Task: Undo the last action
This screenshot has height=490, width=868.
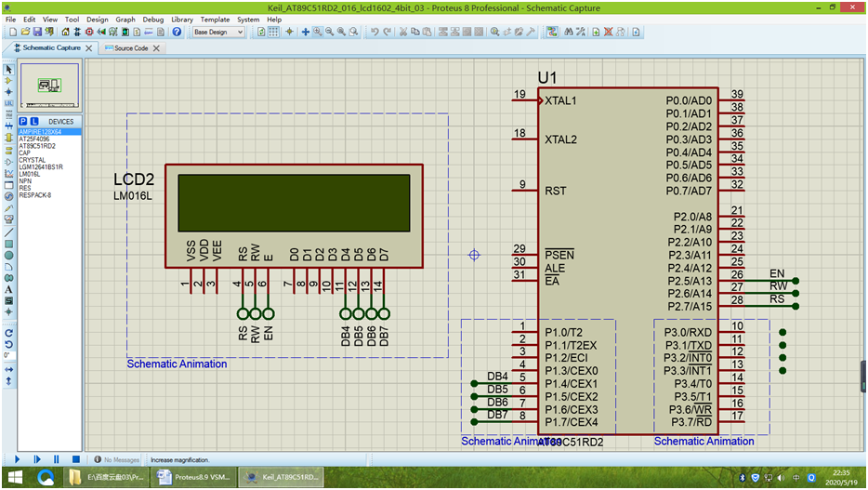Action: (x=375, y=33)
